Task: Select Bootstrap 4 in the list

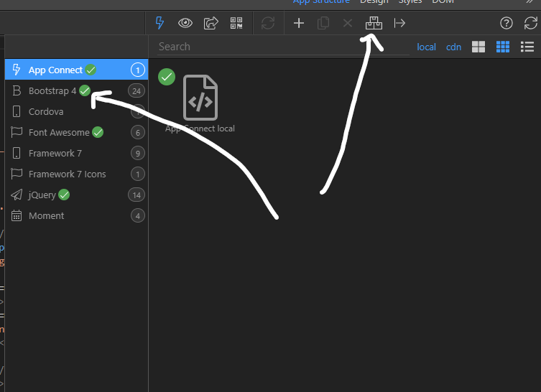Action: pos(77,90)
